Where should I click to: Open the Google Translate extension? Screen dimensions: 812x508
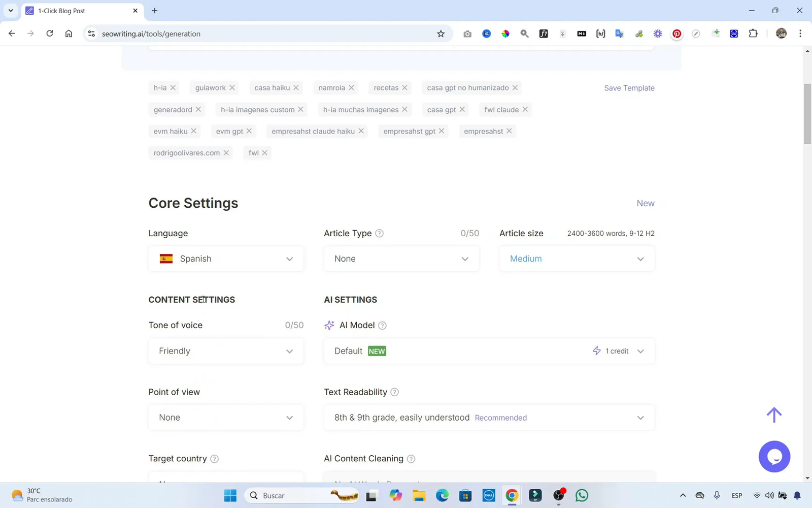[619, 34]
